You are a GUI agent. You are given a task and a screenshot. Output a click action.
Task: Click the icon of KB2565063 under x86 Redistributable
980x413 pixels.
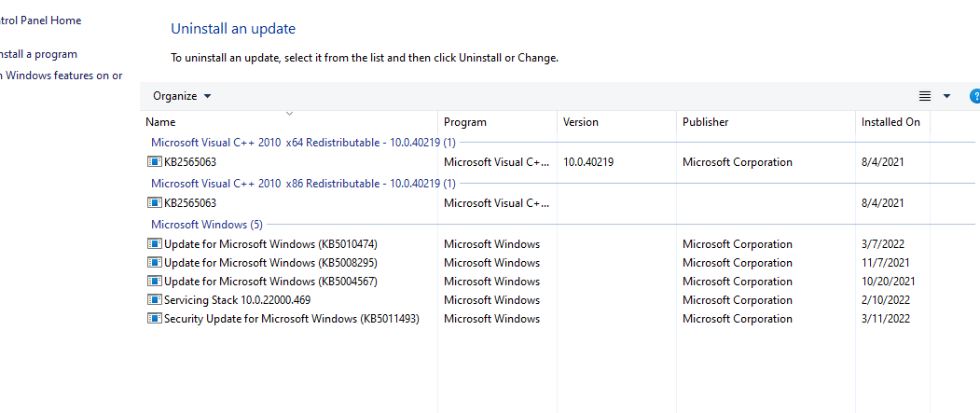pos(155,203)
